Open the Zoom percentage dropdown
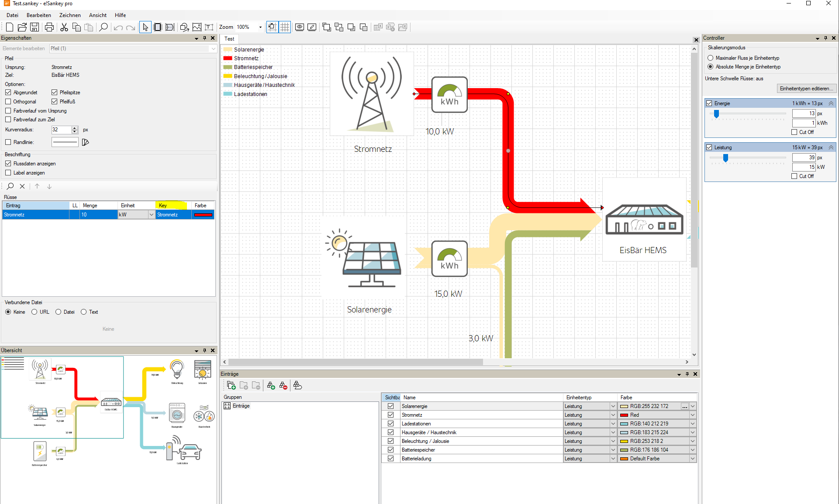Image resolution: width=839 pixels, height=504 pixels. pos(260,27)
